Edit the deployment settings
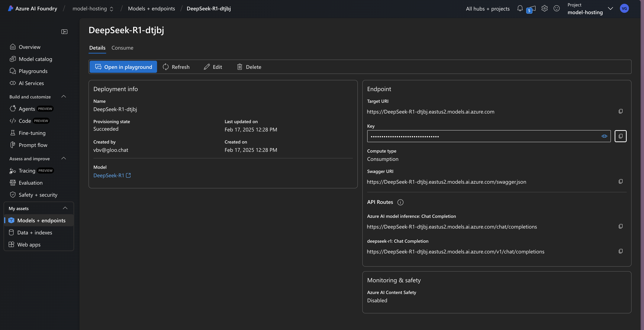This screenshot has height=330, width=644. [x=213, y=67]
